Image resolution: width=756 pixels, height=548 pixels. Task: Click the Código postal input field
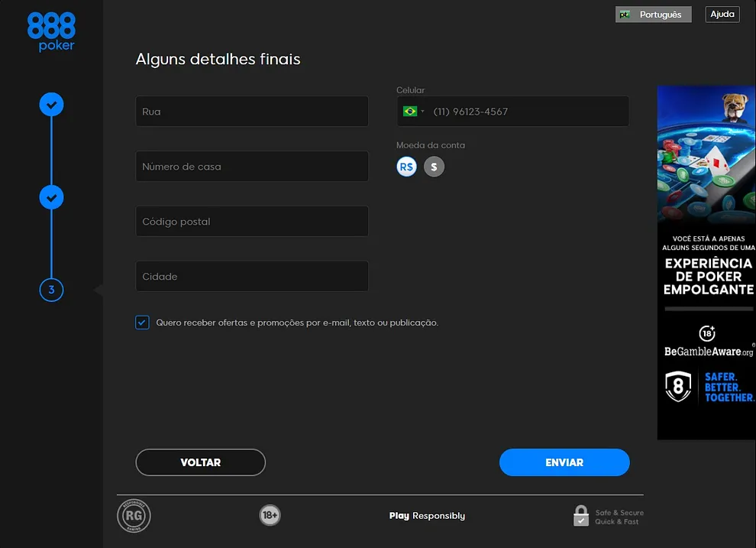tap(252, 222)
